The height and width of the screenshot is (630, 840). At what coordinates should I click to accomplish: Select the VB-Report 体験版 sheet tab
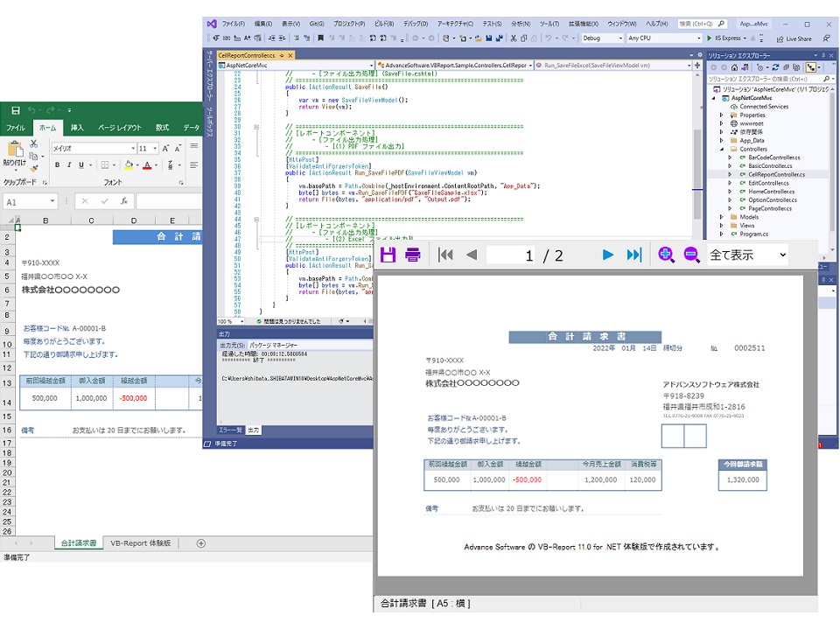coord(140,543)
